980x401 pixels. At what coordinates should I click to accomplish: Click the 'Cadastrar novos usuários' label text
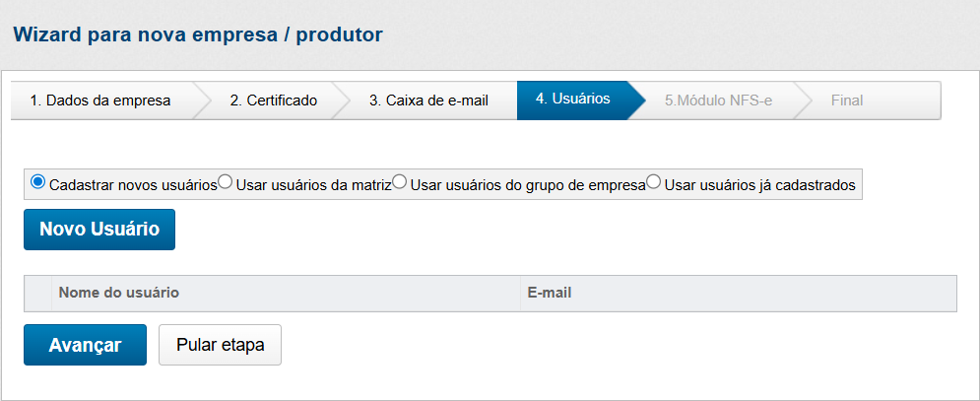(x=132, y=184)
